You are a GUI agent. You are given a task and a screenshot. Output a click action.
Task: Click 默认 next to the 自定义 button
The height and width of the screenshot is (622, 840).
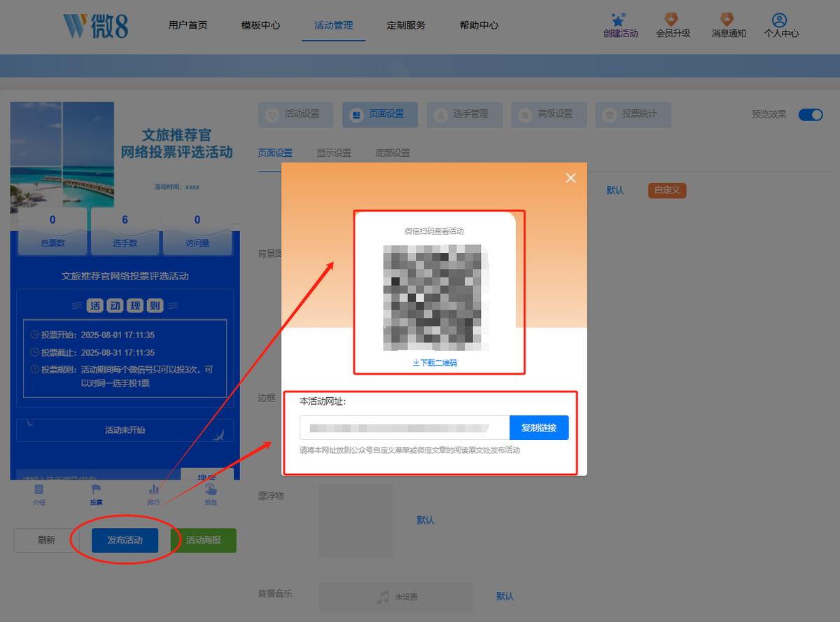615,191
